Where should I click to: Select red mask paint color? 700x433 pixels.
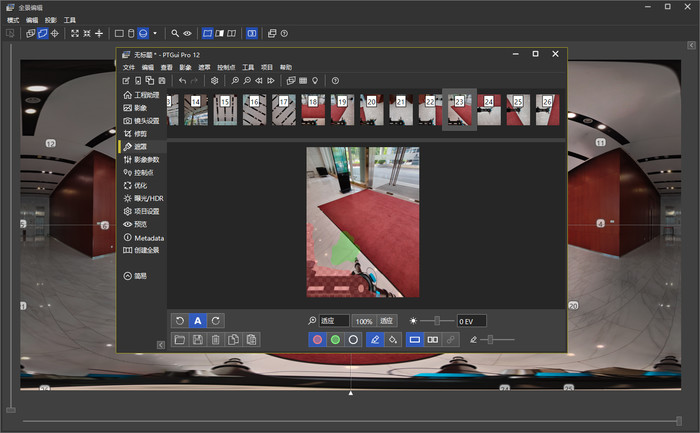tap(317, 340)
